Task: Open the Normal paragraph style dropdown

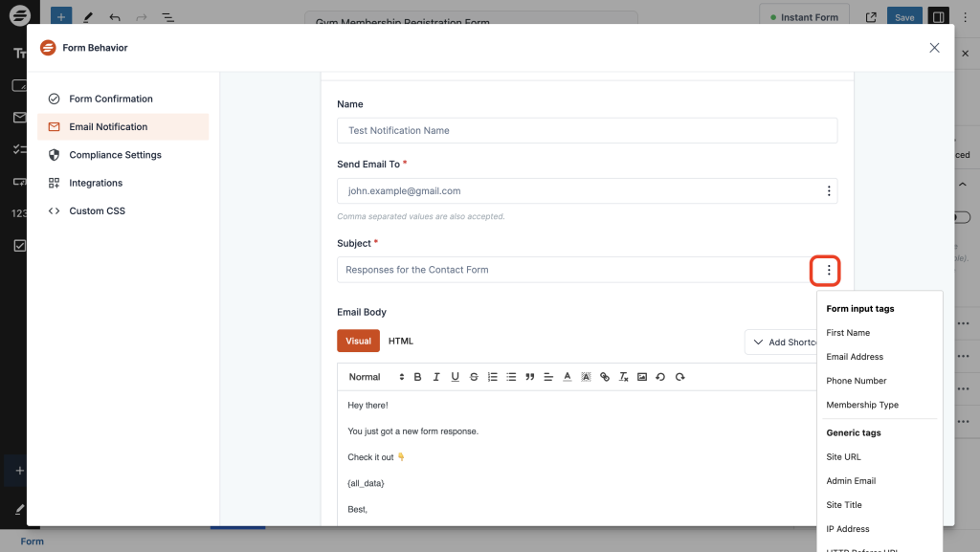Action: click(376, 377)
